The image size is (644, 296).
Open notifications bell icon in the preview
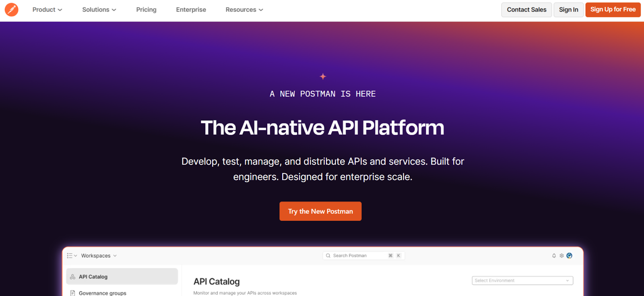click(554, 256)
